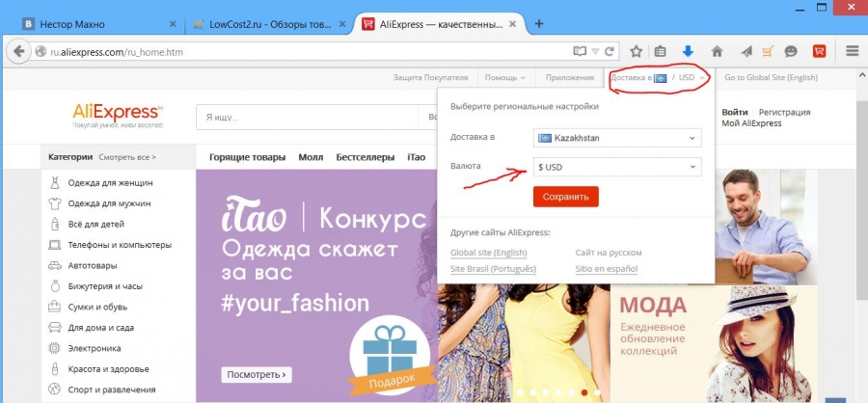Screen dimensions: 868x403
Task: Click the red AliExpress extension icon
Action: 819,51
